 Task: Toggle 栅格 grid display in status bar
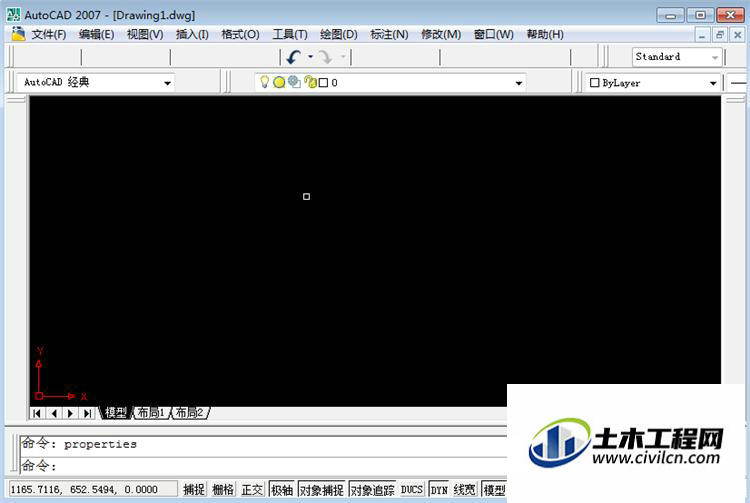coord(223,490)
